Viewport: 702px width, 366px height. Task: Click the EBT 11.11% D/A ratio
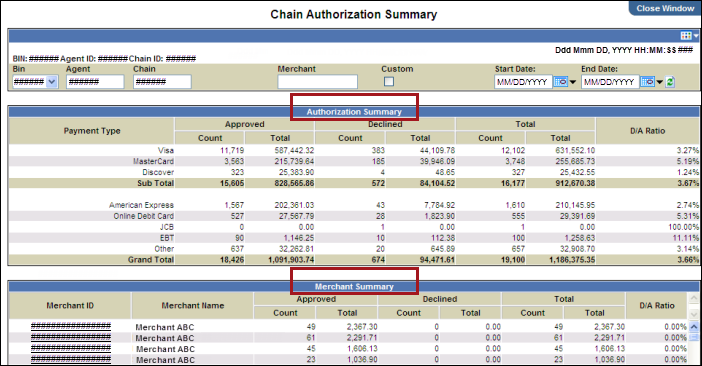(x=685, y=238)
